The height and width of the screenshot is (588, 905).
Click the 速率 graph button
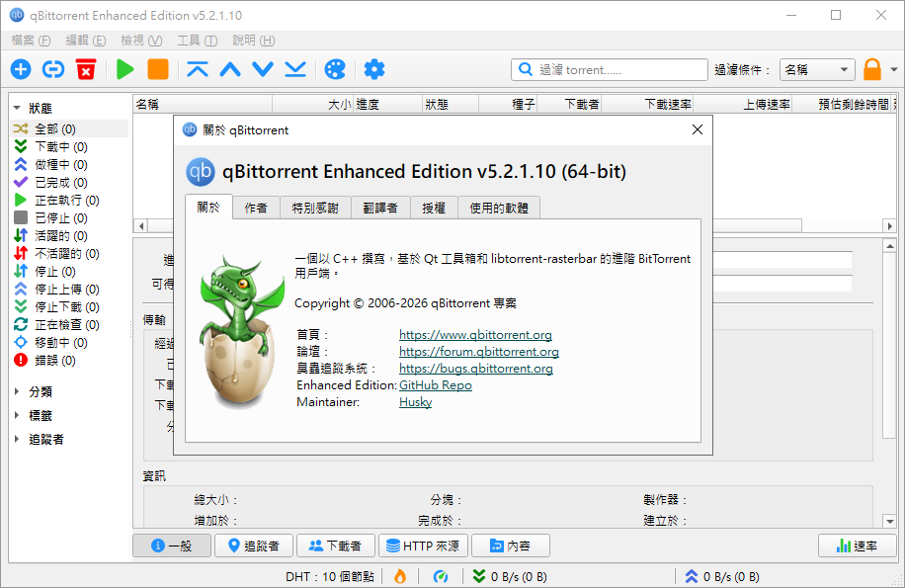tap(858, 546)
